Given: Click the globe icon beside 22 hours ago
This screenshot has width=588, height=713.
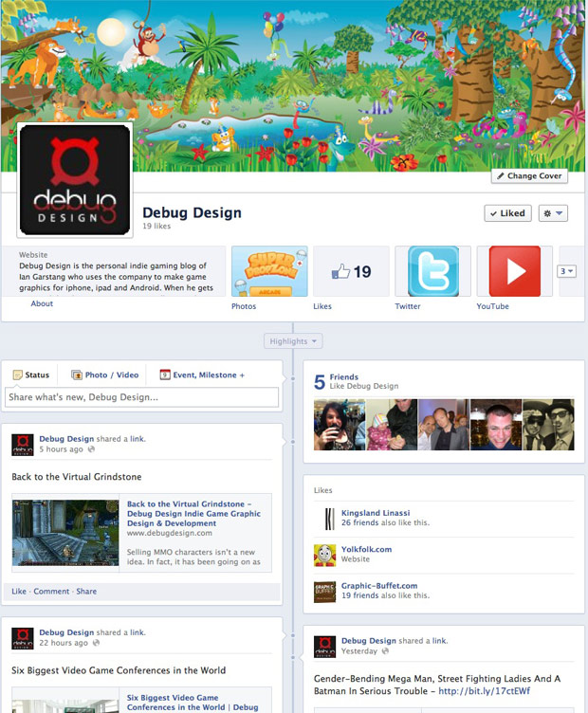Looking at the screenshot, I should [x=96, y=643].
